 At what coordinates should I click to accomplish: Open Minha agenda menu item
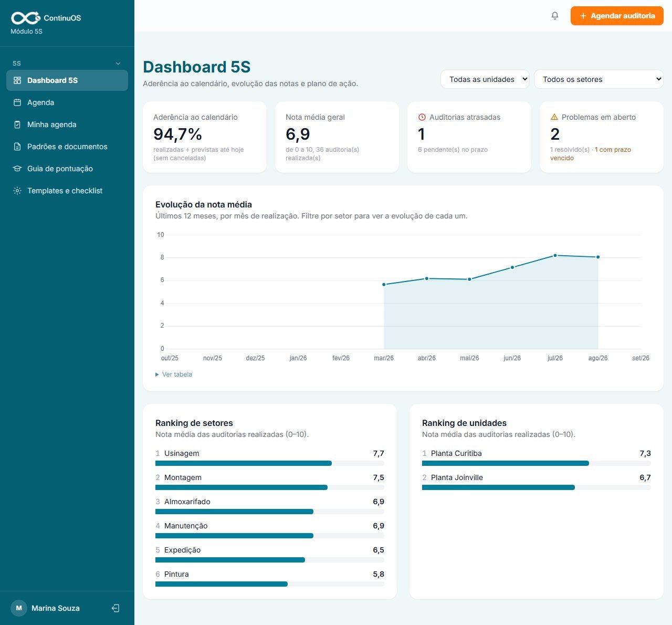67,124
